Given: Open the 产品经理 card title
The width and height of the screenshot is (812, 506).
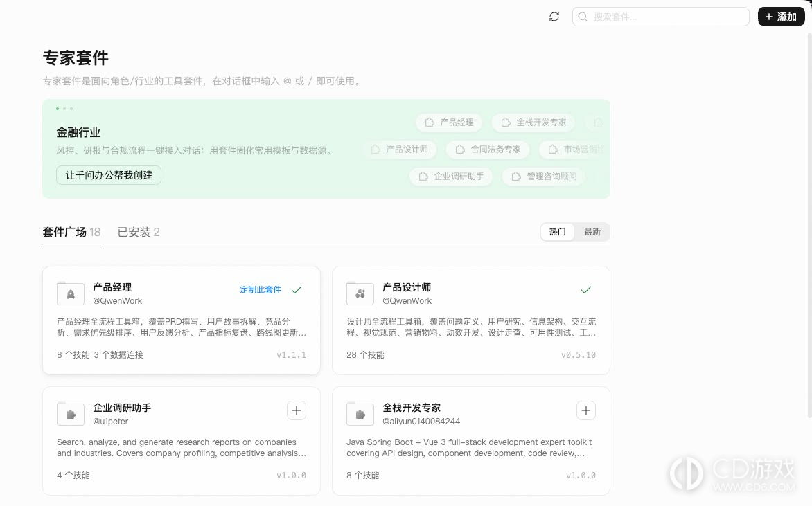Looking at the screenshot, I should [x=112, y=288].
